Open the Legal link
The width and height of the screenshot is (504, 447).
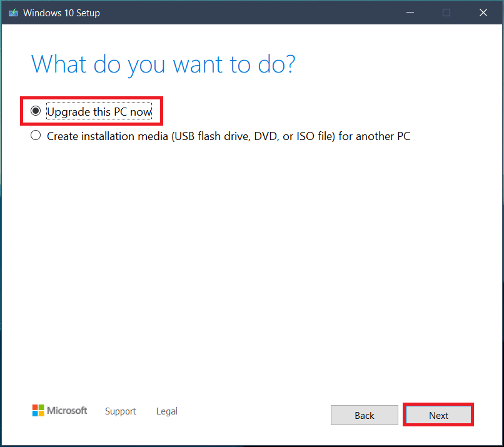click(x=167, y=411)
